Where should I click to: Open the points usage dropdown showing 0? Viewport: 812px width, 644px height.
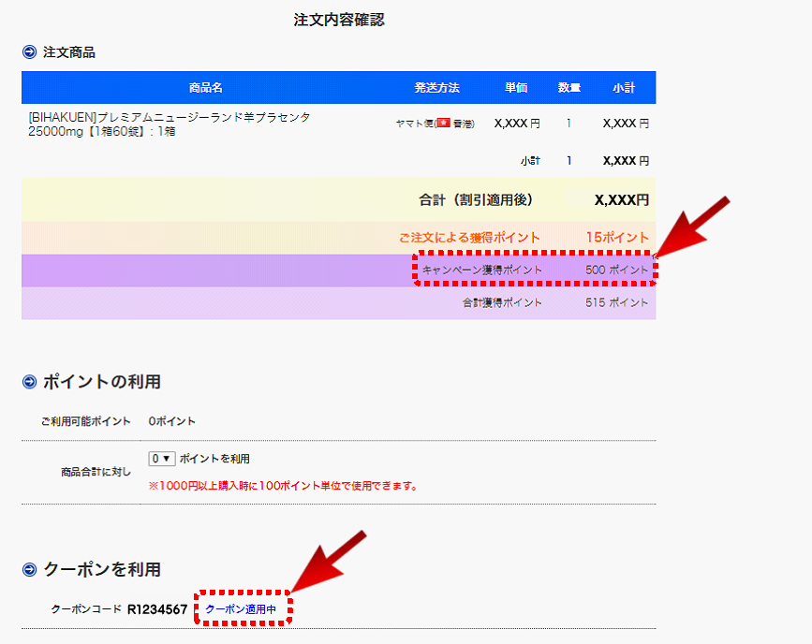(x=161, y=459)
